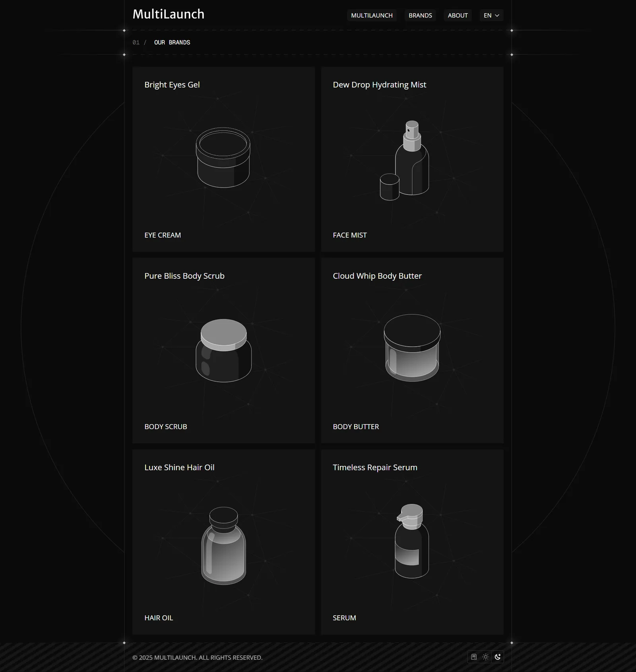The height and width of the screenshot is (672, 636).
Task: Click the HAIR OIL category label
Action: (x=159, y=618)
